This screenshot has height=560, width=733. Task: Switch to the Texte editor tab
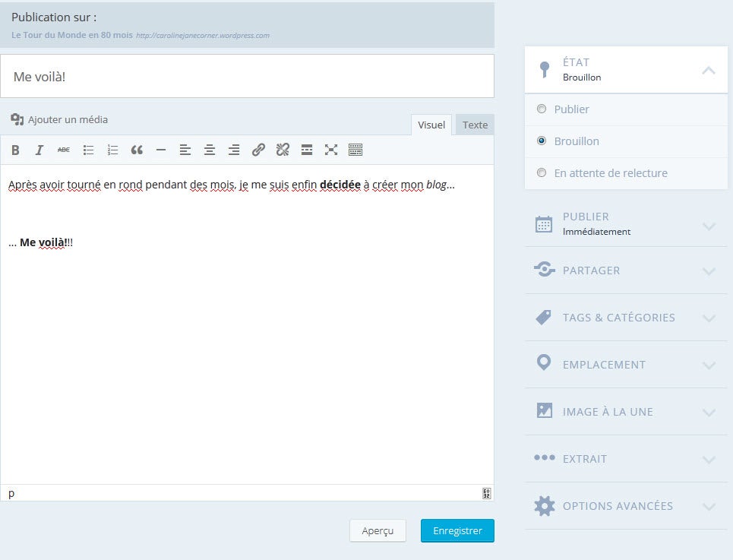[475, 125]
